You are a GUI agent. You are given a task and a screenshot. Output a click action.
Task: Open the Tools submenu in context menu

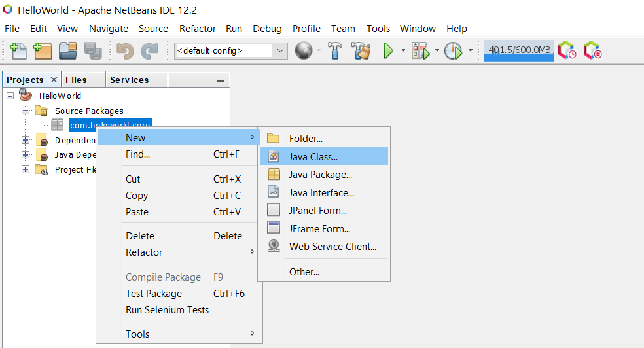(179, 334)
